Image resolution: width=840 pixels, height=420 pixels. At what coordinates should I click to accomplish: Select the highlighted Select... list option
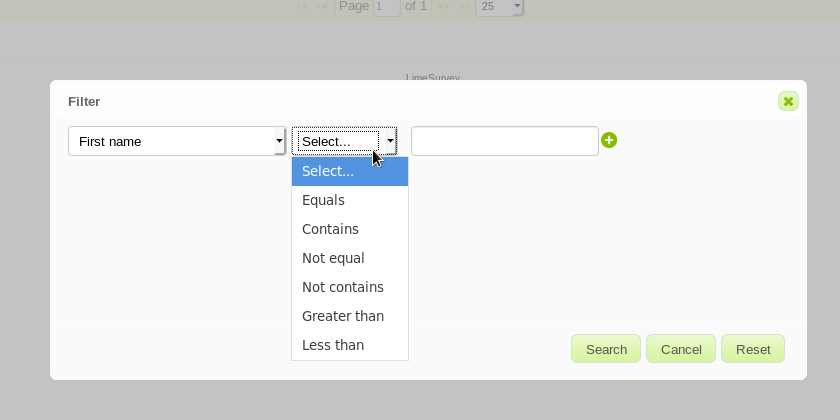[328, 171]
